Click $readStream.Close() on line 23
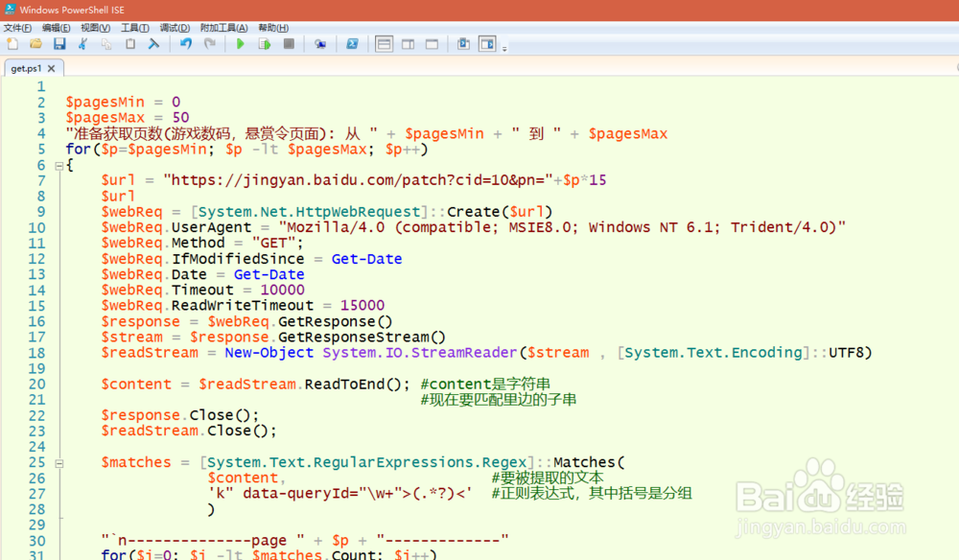This screenshot has width=959, height=560. click(x=188, y=431)
